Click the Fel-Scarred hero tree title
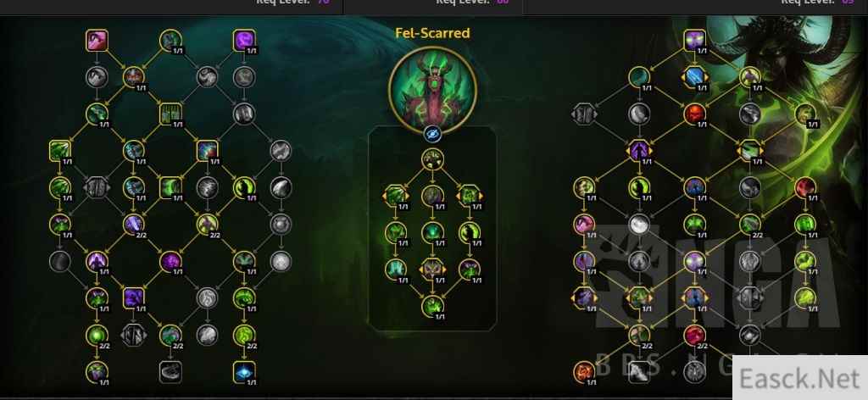This screenshot has height=400, width=868. tap(432, 33)
